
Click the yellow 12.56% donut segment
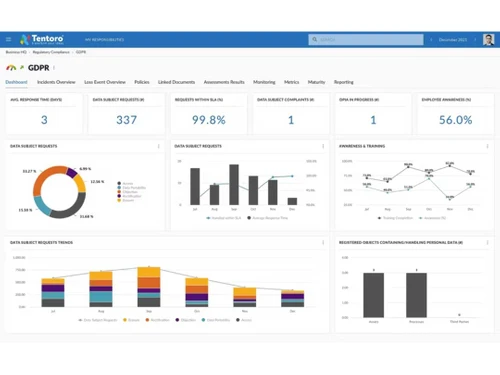80,183
